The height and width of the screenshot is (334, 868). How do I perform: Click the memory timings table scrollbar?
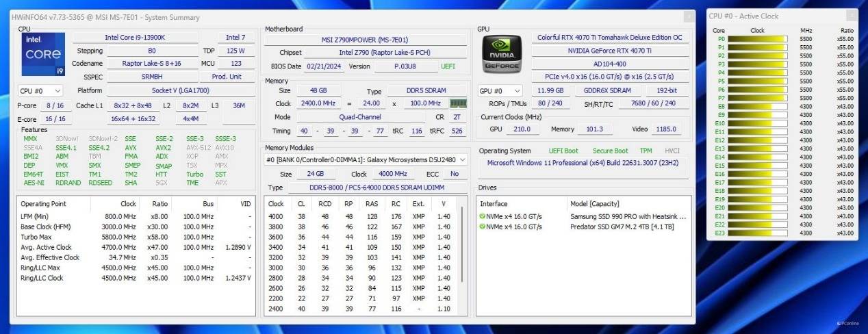click(464, 246)
